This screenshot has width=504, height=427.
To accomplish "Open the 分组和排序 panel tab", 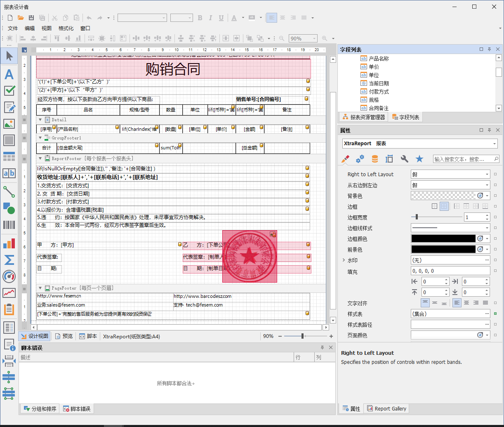I will pos(40,409).
